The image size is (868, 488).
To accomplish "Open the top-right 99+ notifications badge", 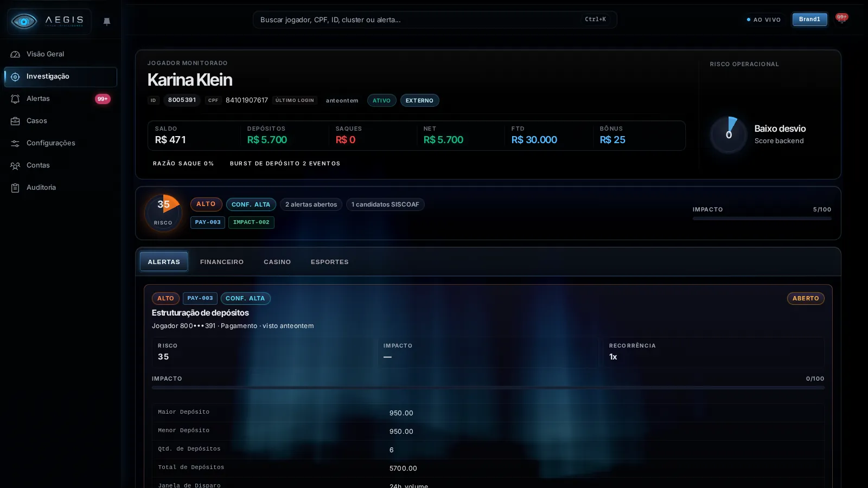I will pyautogui.click(x=841, y=18).
